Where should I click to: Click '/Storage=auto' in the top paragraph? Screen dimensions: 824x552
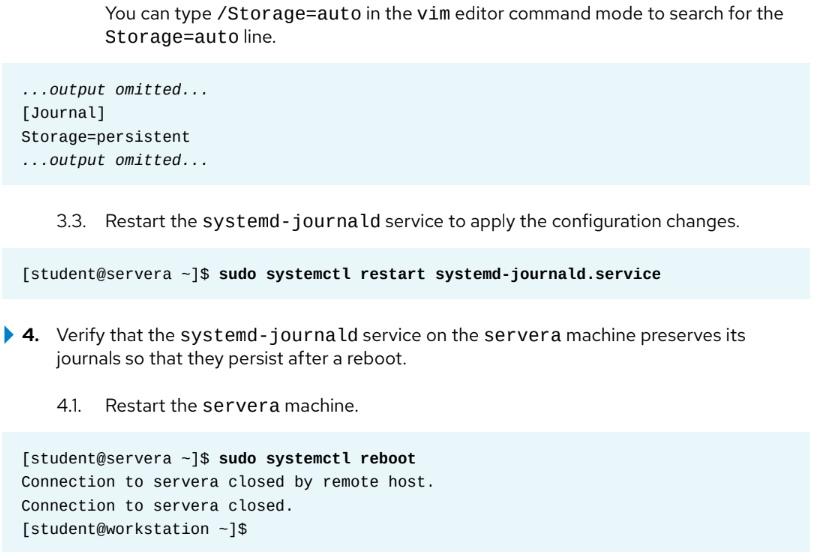289,14
